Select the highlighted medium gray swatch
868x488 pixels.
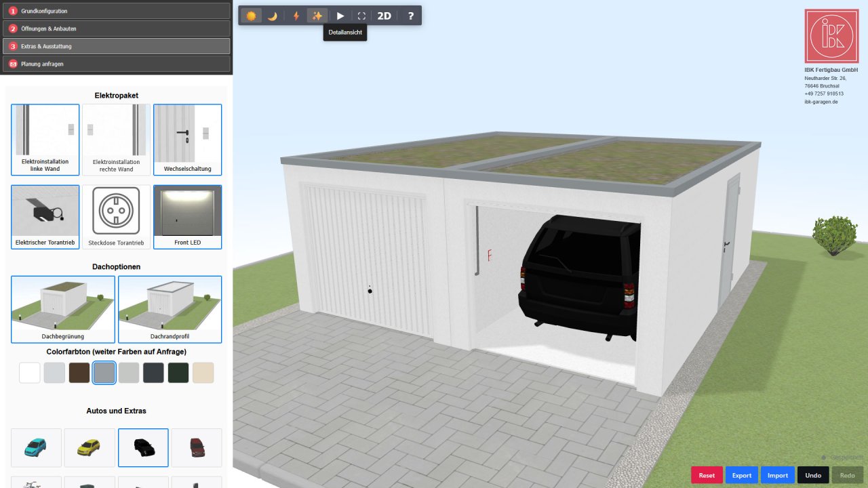(x=104, y=373)
